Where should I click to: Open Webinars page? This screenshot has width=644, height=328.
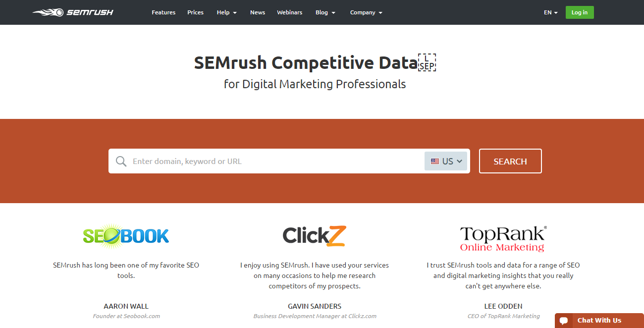289,12
